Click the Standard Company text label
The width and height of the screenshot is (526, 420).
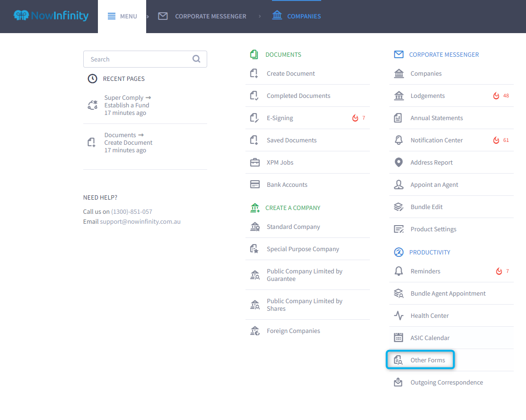click(x=293, y=227)
